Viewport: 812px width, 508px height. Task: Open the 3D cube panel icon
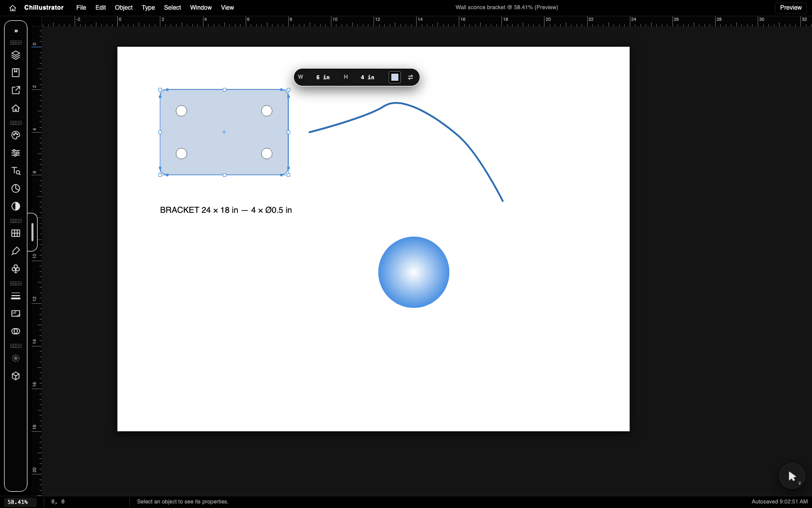pos(16,376)
